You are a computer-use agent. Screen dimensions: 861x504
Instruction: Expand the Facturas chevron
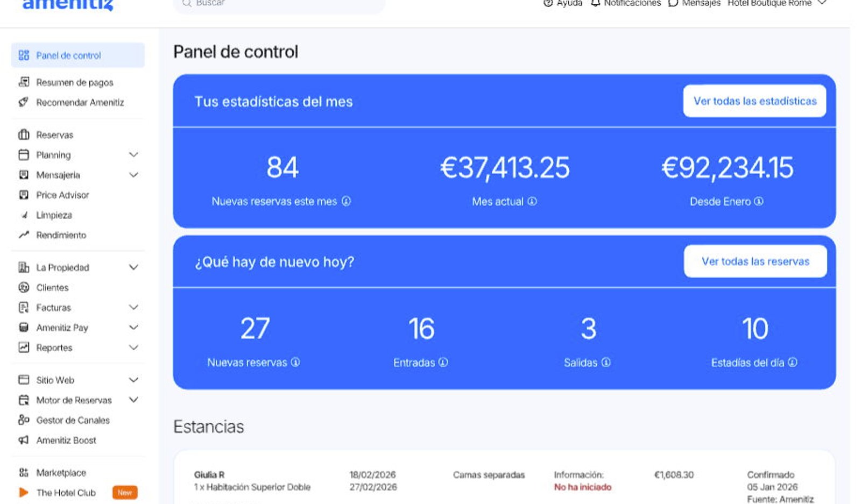pos(134,308)
